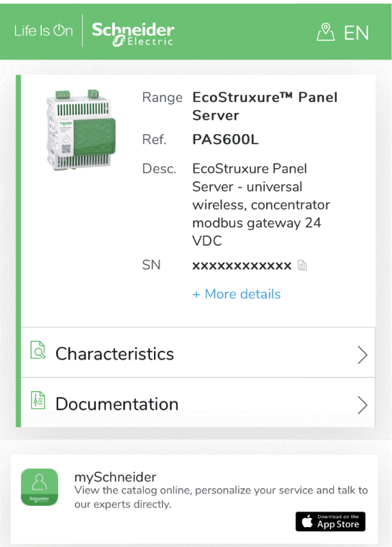Click the mySchneider title text

(x=115, y=477)
